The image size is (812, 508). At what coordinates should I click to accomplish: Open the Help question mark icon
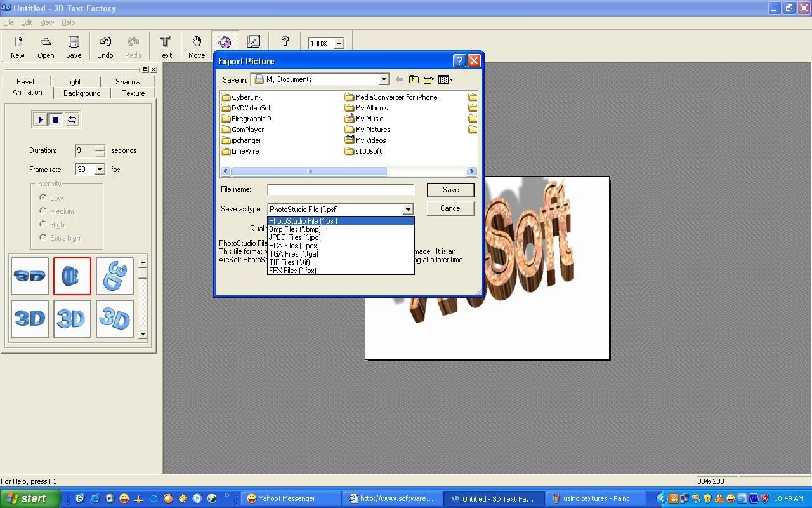[x=284, y=43]
